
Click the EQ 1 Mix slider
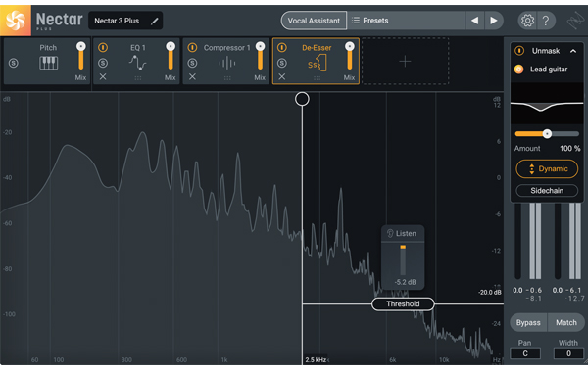tap(171, 56)
